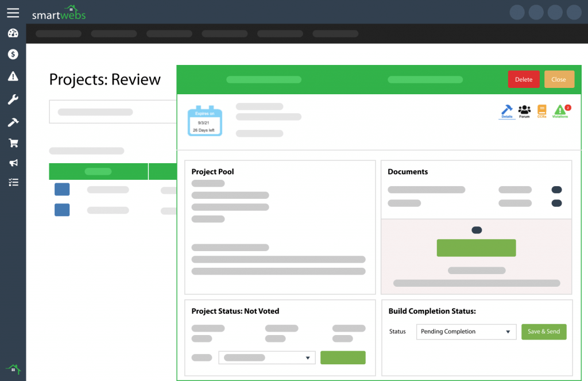Expand the dropdown under Project Status: Not Voted
The image size is (588, 381).
(x=267, y=358)
